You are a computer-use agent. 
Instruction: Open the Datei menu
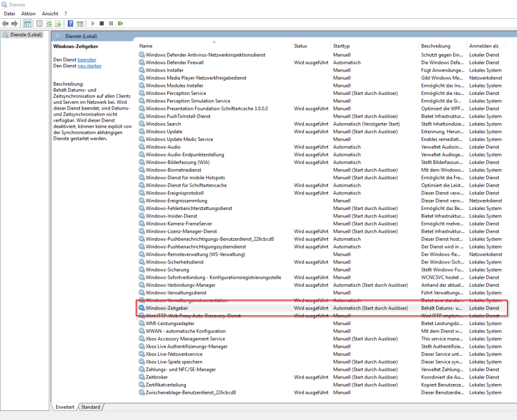coord(10,14)
